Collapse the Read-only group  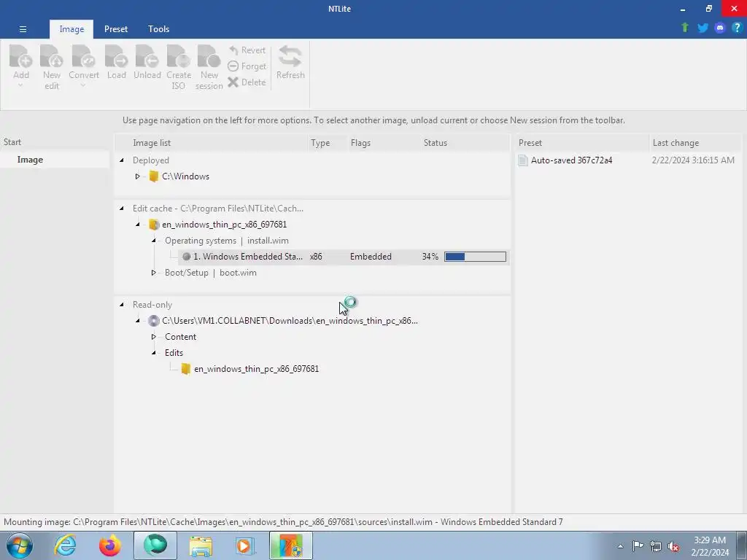[x=122, y=304]
